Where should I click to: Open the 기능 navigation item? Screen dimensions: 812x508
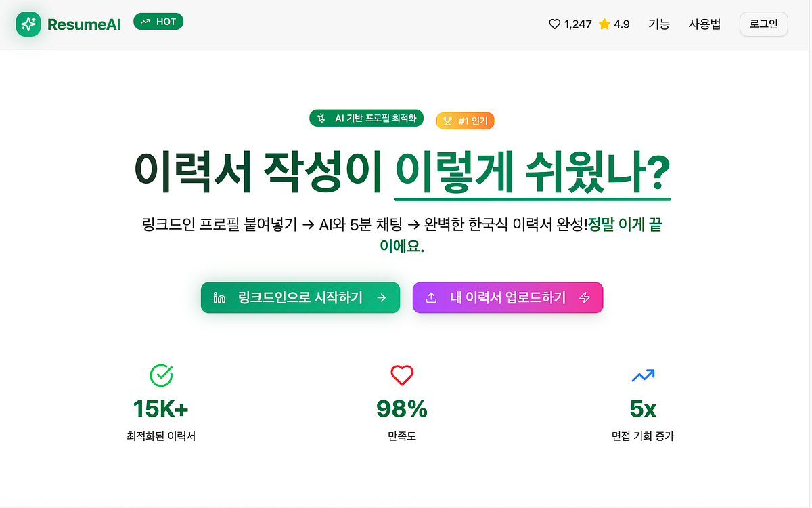(x=659, y=24)
